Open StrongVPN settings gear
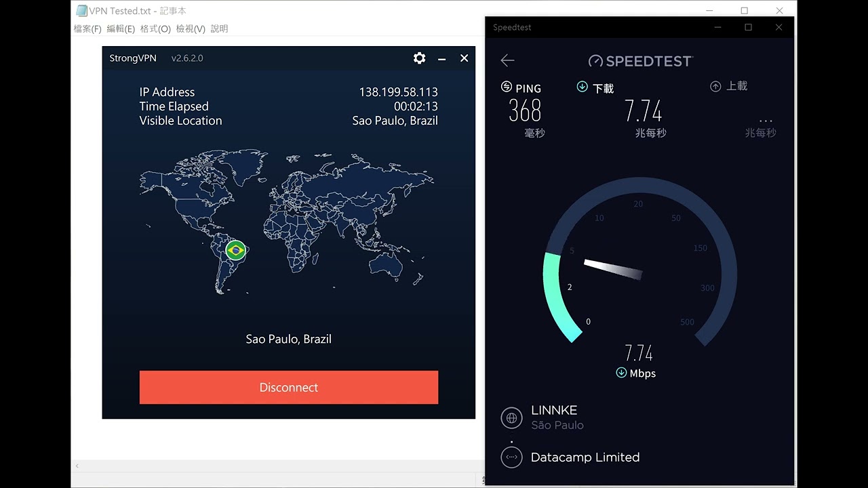Viewport: 868px width, 488px height. [x=419, y=58]
